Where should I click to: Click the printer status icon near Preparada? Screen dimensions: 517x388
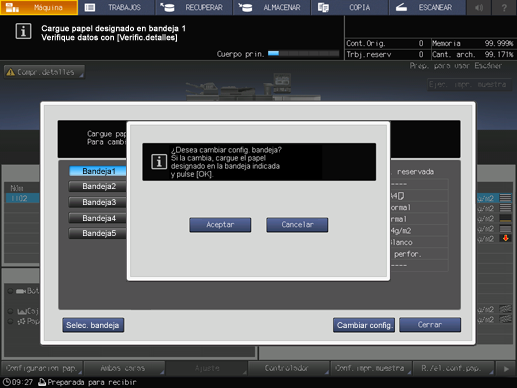(42, 382)
